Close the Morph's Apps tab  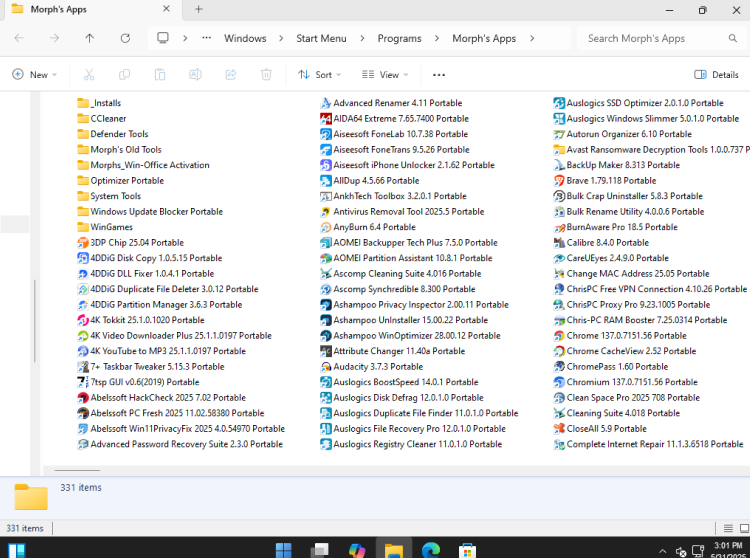(166, 9)
